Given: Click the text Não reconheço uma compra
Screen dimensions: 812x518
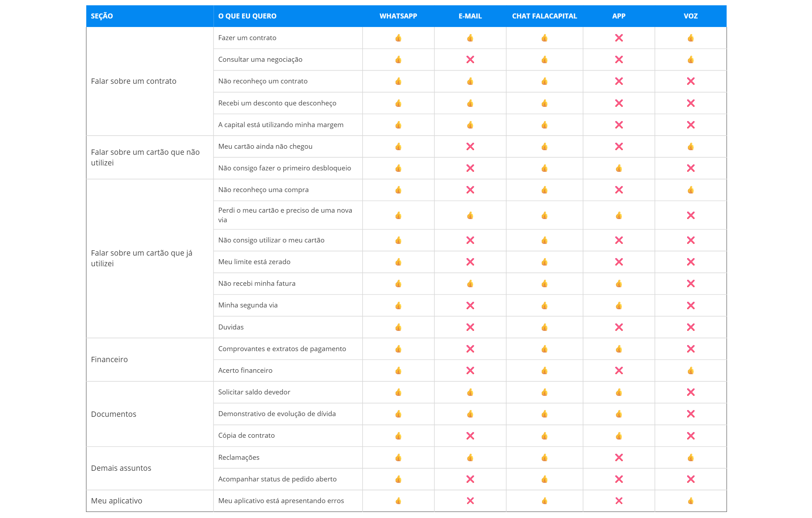Looking at the screenshot, I should click(263, 190).
